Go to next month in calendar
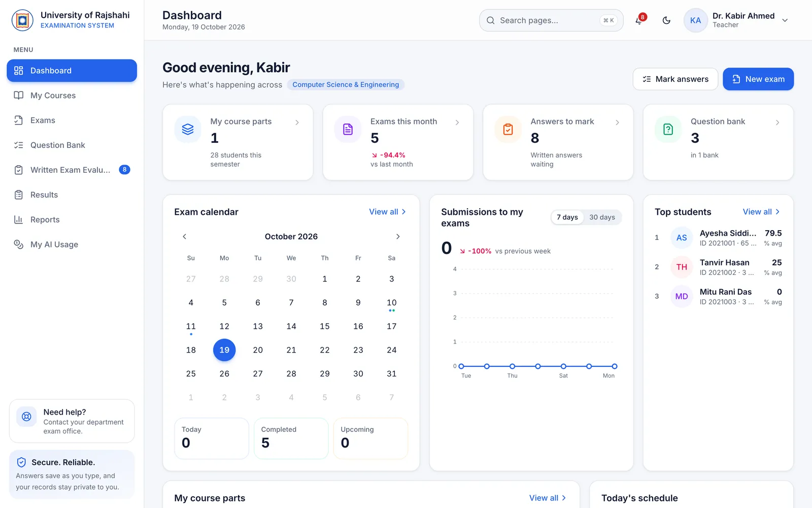Image resolution: width=812 pixels, height=508 pixels. (x=398, y=237)
